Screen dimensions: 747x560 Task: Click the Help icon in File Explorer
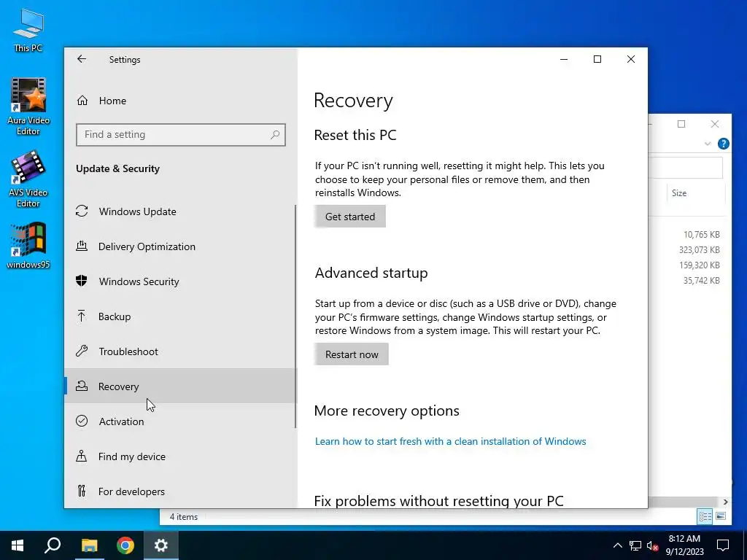pos(723,144)
